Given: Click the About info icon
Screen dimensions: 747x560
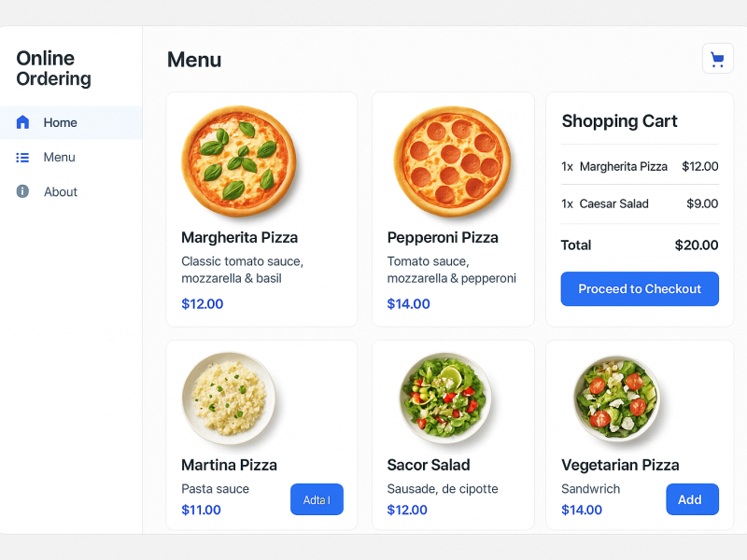Looking at the screenshot, I should (x=23, y=191).
